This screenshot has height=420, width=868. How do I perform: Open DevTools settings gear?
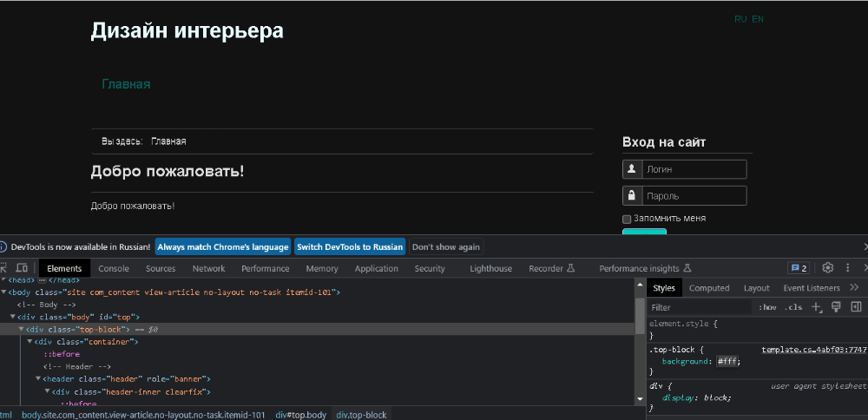point(828,268)
